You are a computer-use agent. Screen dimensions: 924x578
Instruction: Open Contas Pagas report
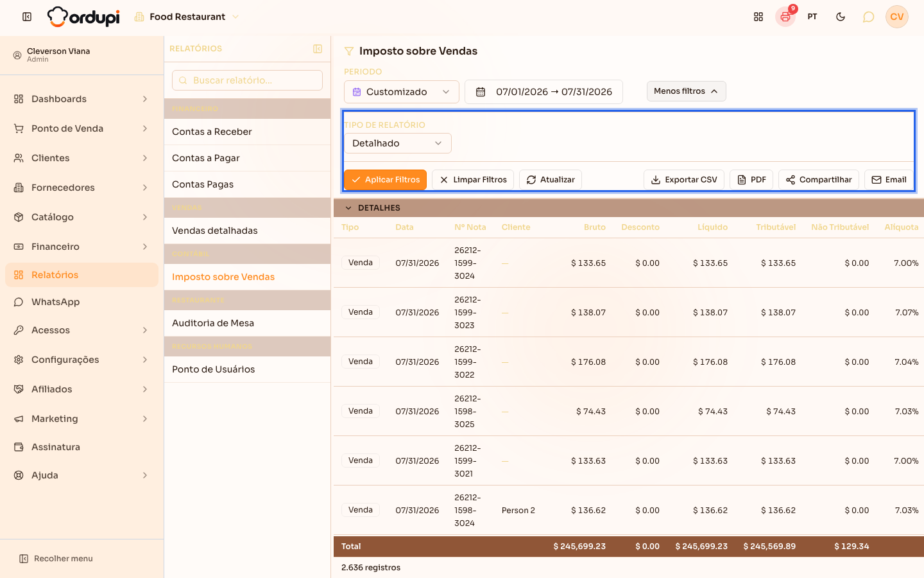tap(247, 184)
